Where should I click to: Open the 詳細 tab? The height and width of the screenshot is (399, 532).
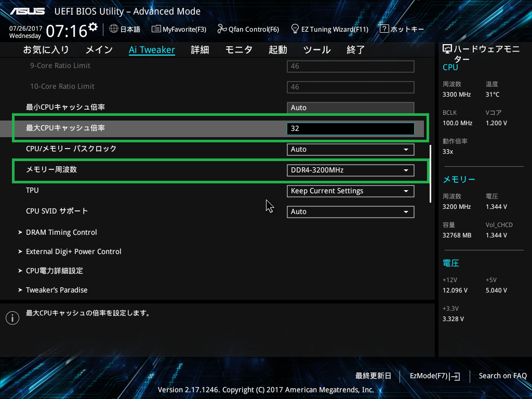200,50
